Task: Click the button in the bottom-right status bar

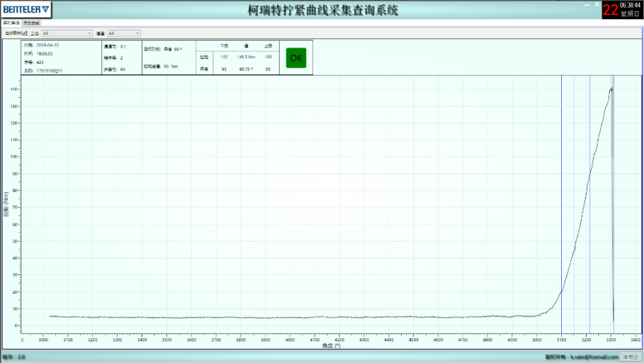Action: coord(631,357)
